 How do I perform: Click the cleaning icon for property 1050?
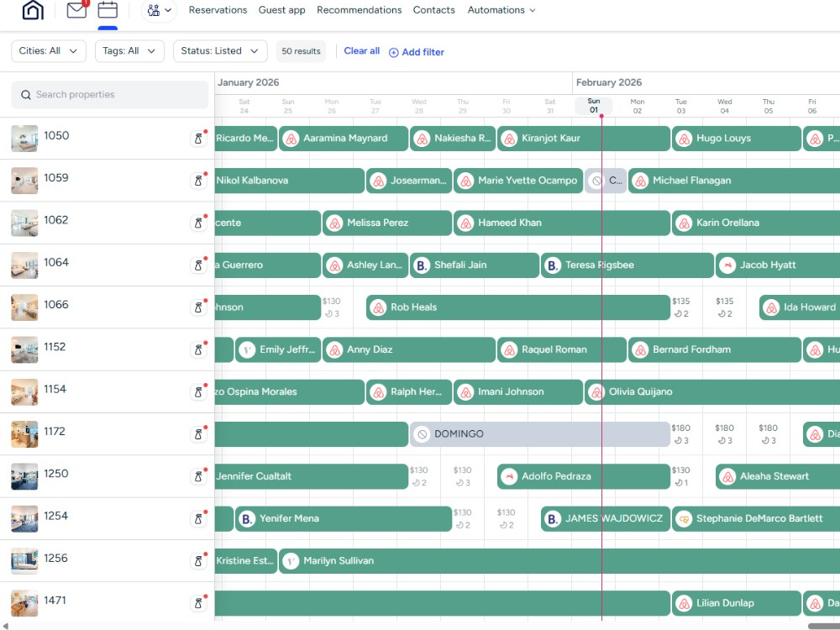(x=198, y=139)
